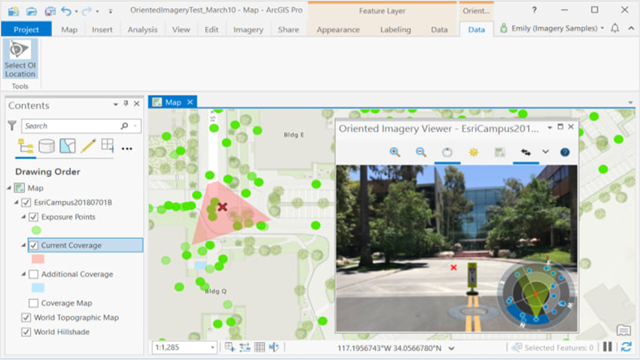Enable the Additional Coverage layer
The image size is (640, 360).
coord(33,274)
